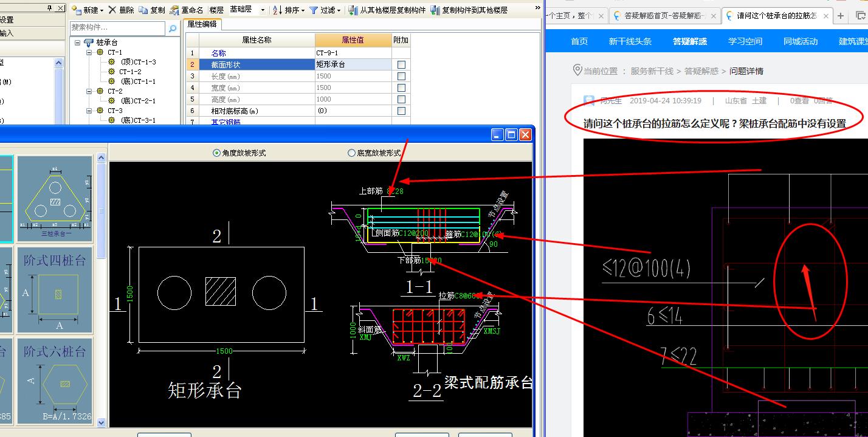Click the 新建 (new component) toolbar icon
The image size is (868, 437).
point(76,10)
